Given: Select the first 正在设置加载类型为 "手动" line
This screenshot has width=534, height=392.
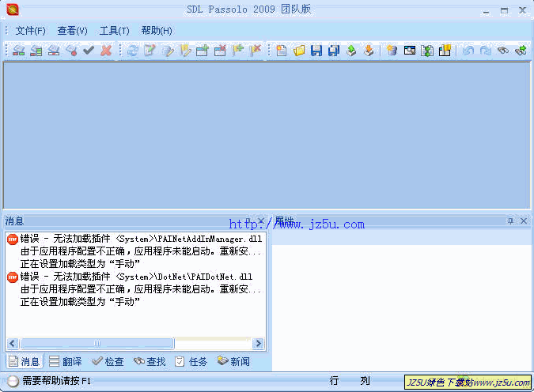Looking at the screenshot, I should click(80, 264).
